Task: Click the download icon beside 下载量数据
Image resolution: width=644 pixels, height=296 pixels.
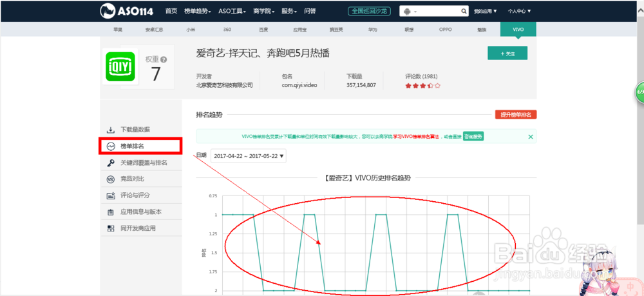Action: click(x=111, y=130)
